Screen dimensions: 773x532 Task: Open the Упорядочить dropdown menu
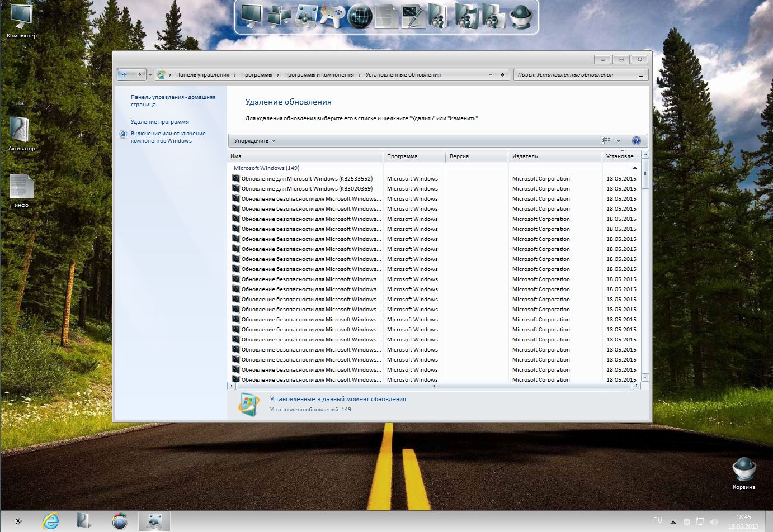[x=254, y=141]
